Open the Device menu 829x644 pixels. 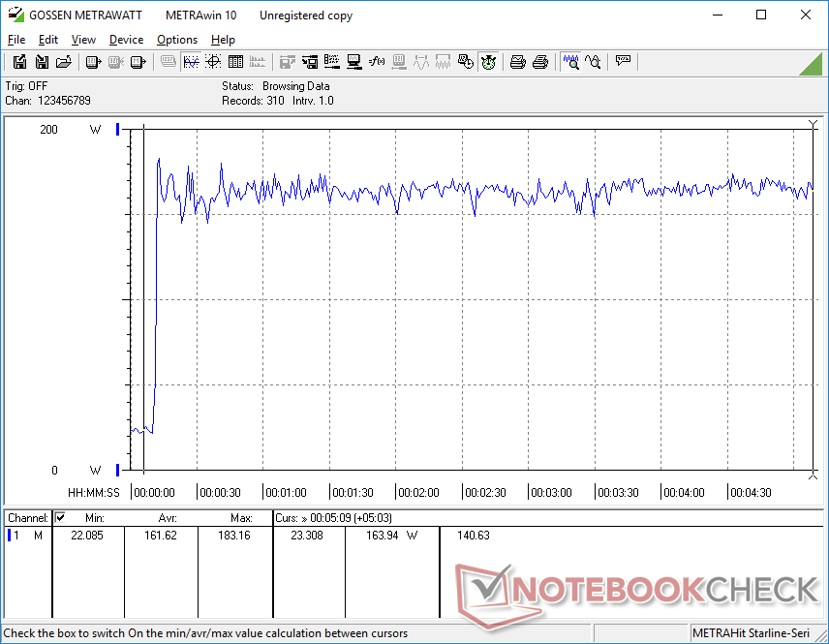[x=126, y=40]
